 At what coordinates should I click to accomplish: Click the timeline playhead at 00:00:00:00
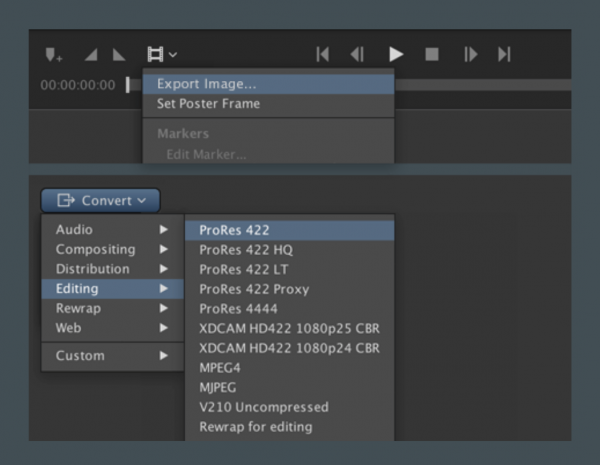pos(128,85)
